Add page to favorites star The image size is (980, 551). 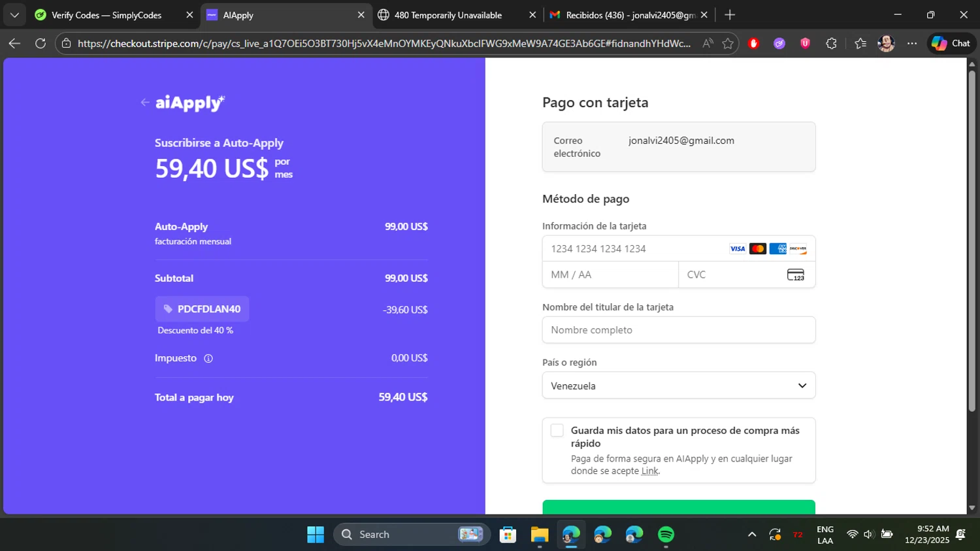tap(728, 43)
